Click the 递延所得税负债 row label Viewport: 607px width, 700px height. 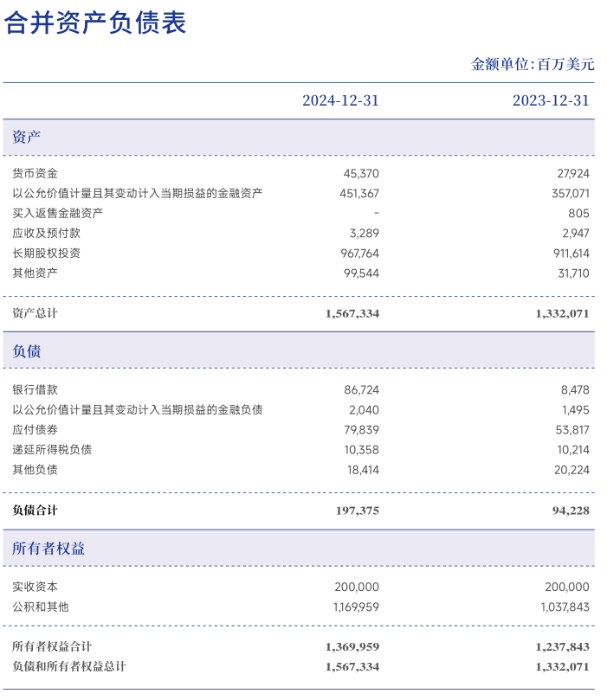52,450
